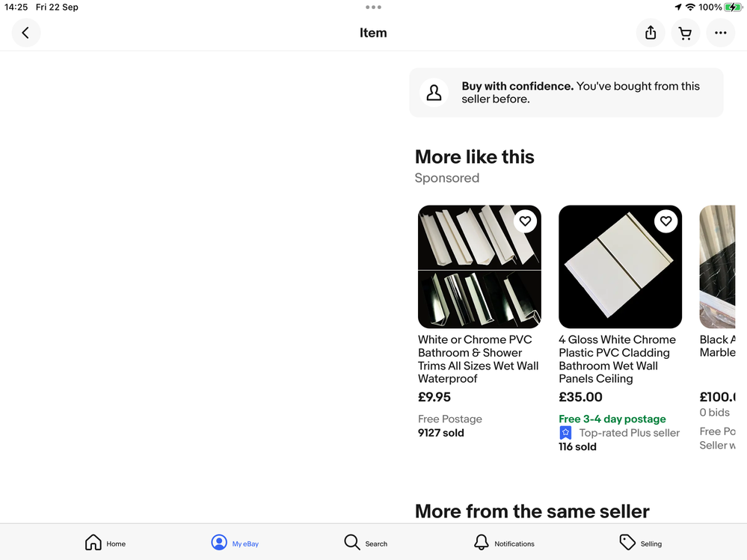Tap the seller profile icon in banner
This screenshot has width=747, height=560.
[434, 93]
